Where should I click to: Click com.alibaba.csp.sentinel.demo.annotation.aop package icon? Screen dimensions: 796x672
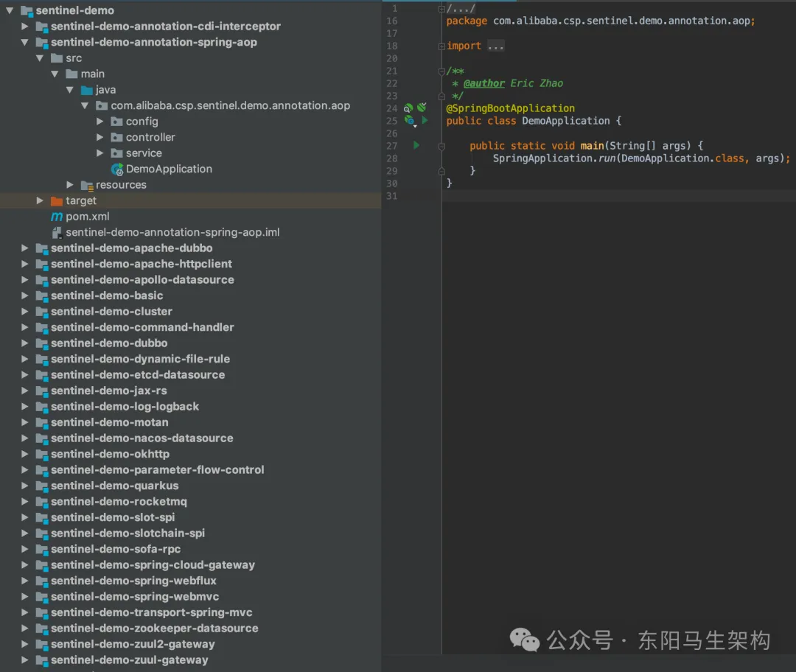tap(102, 106)
